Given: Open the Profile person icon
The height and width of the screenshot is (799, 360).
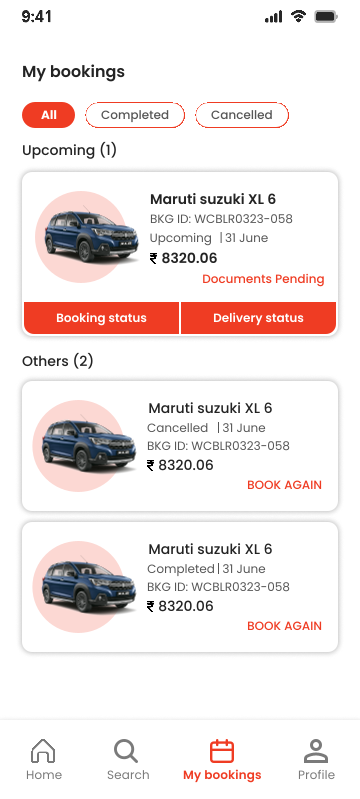Looking at the screenshot, I should click(x=316, y=751).
